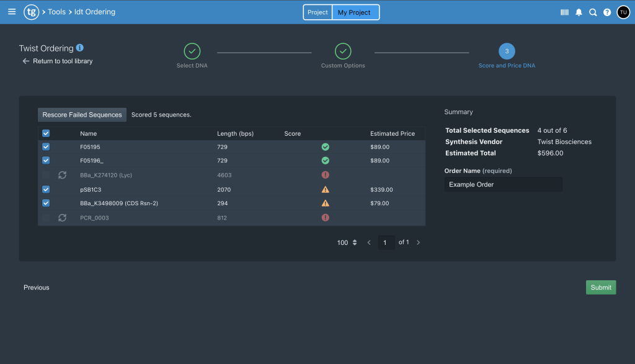Image resolution: width=635 pixels, height=364 pixels.
Task: Click into the Order Name field
Action: pos(503,184)
